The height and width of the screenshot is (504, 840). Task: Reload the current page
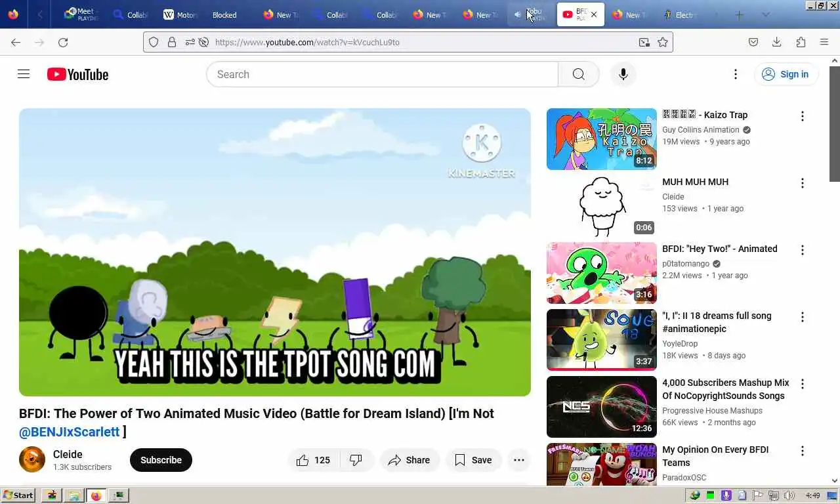click(x=63, y=42)
